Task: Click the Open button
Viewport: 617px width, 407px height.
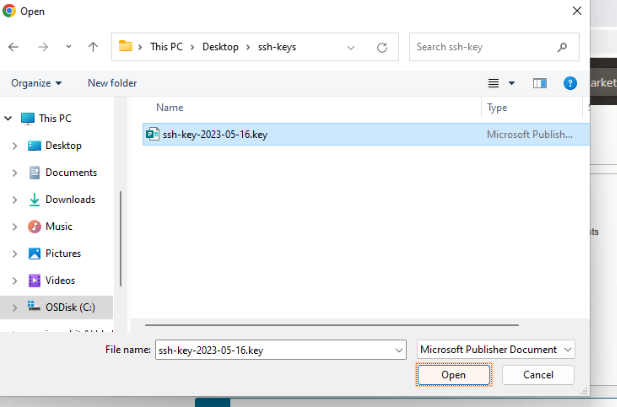Action: (454, 375)
